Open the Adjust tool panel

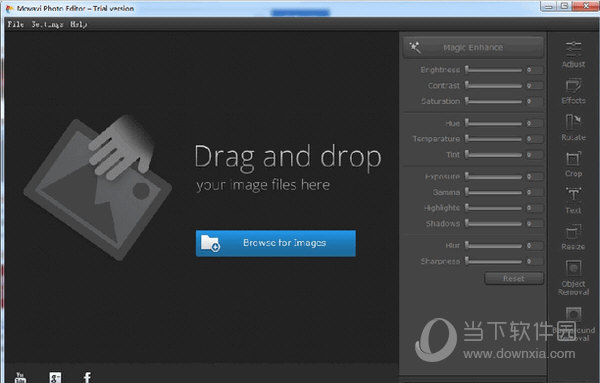coord(573,54)
